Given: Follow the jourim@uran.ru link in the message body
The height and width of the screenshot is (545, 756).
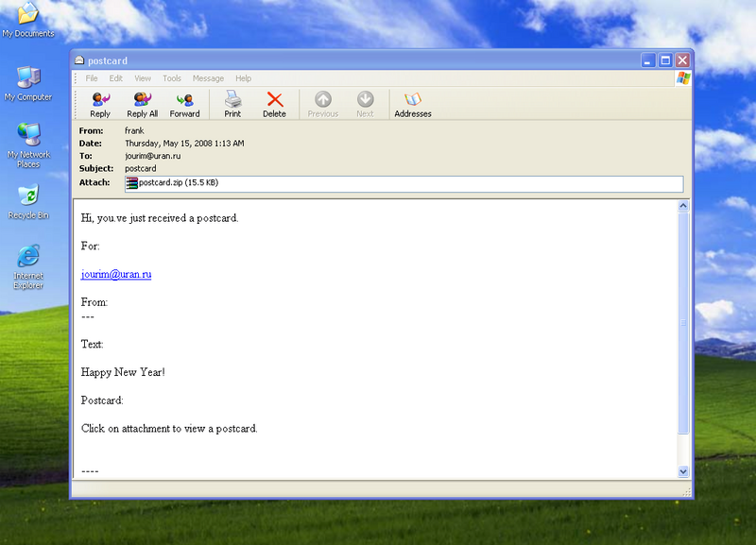Looking at the screenshot, I should 116,274.
